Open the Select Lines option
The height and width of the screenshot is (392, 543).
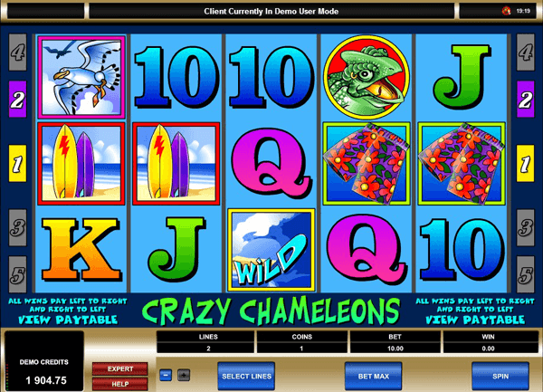pos(246,376)
